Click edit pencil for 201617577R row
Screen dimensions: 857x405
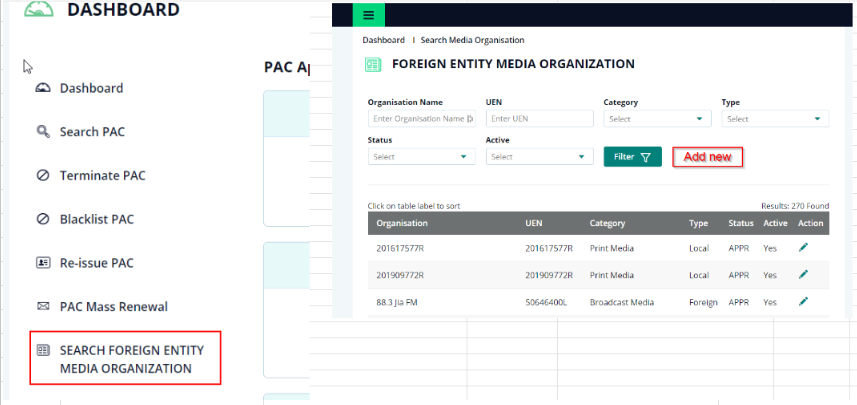click(804, 247)
